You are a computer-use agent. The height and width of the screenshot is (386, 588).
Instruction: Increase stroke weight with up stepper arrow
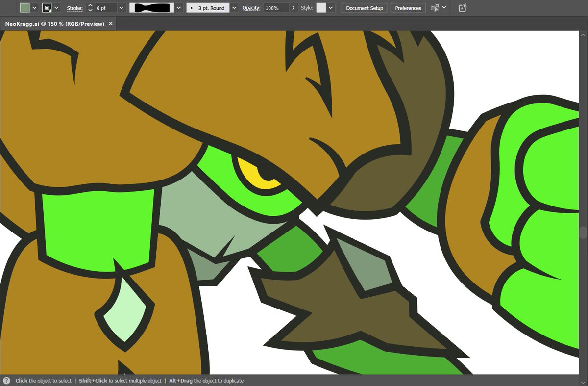(x=90, y=5)
